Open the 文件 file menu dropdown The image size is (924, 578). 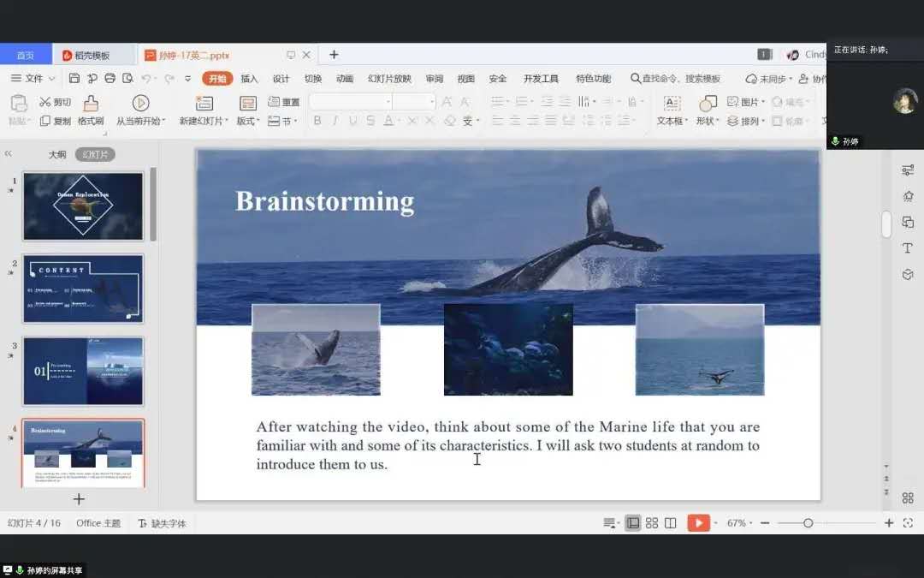click(33, 79)
